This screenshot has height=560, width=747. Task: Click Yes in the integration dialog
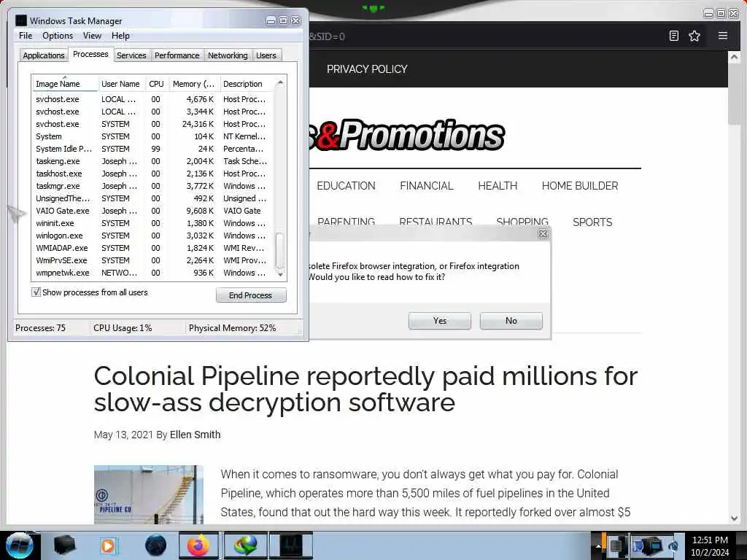[440, 321]
